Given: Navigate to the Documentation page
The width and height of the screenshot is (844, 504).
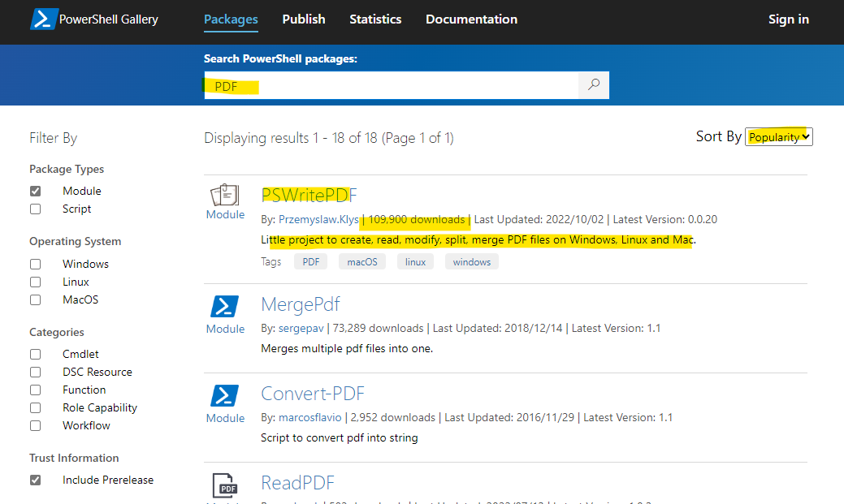Looking at the screenshot, I should 471,19.
